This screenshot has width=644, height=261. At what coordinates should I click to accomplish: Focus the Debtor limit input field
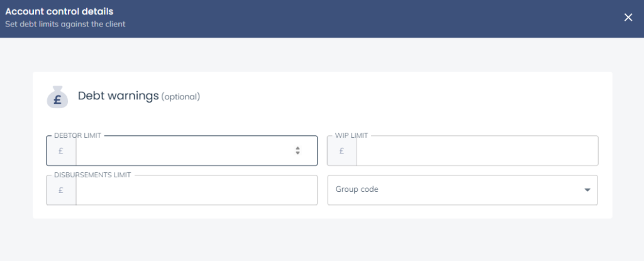click(x=182, y=151)
